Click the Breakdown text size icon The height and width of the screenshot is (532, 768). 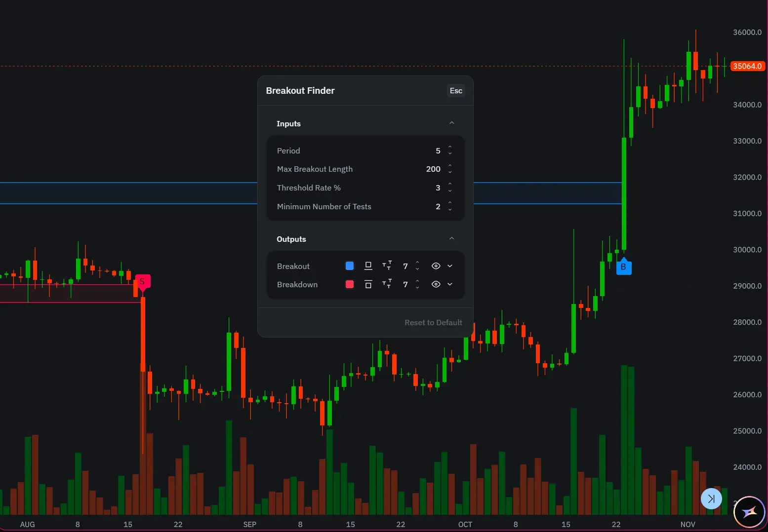(x=387, y=284)
